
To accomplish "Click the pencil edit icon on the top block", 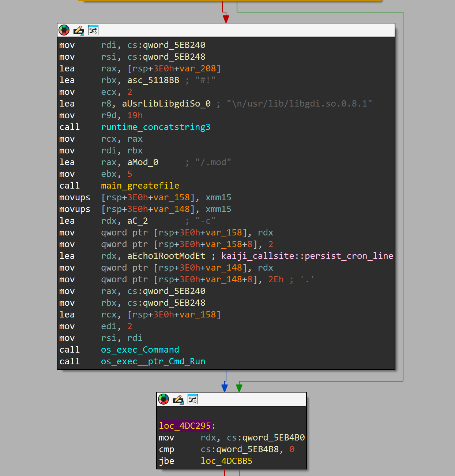I will click(78, 30).
